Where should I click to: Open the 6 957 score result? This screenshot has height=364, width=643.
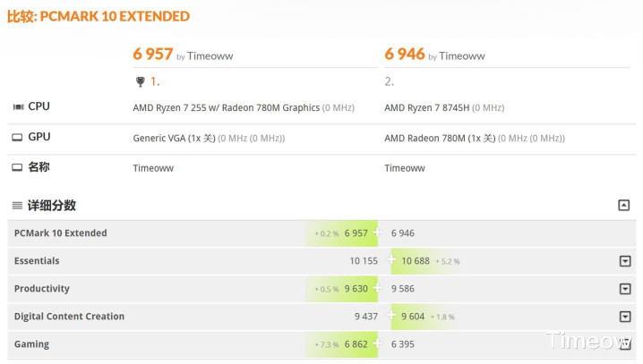click(152, 55)
